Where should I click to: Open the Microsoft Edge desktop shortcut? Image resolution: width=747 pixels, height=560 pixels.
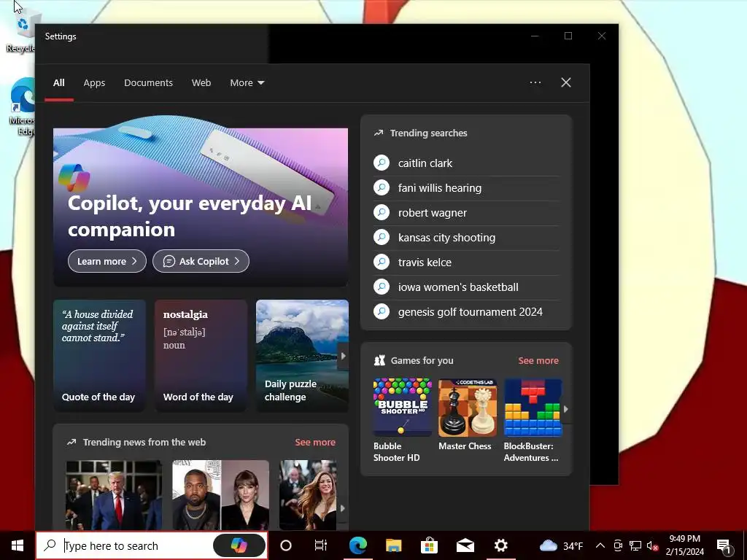coord(21,107)
